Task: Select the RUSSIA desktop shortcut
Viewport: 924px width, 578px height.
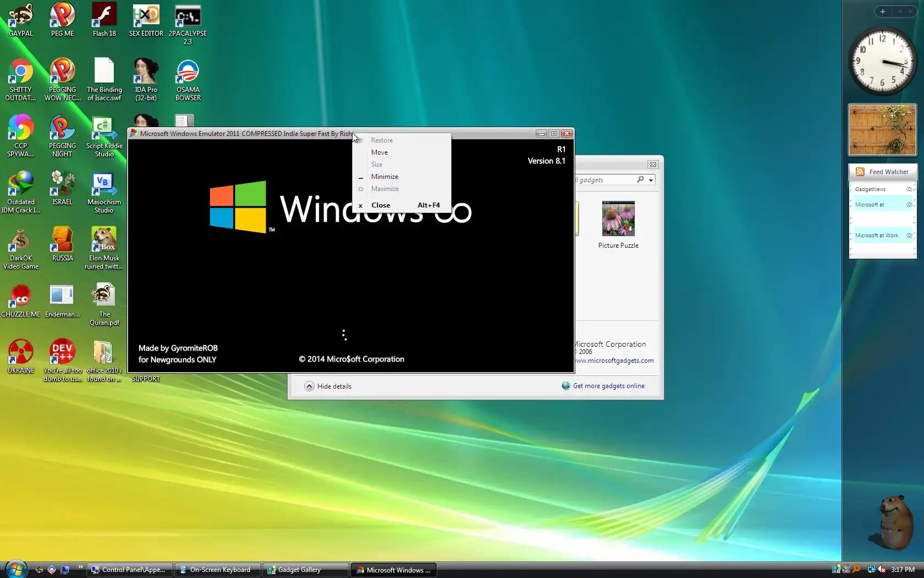Action: 62,244
